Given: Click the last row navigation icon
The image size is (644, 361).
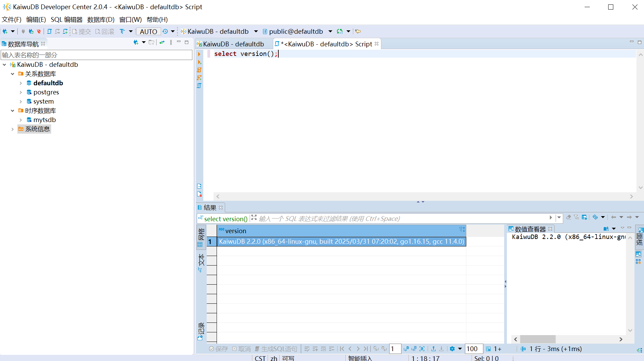Looking at the screenshot, I should coord(366,349).
